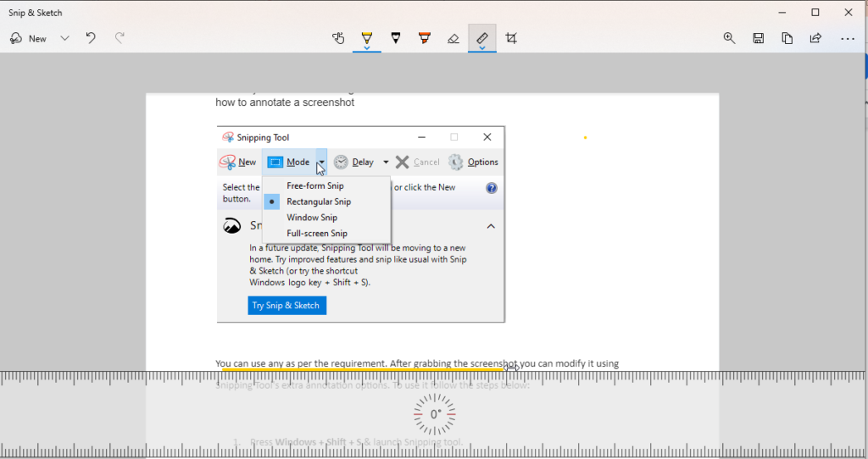Click the Snipping Tool scissors New icon
868x459 pixels.
(227, 162)
